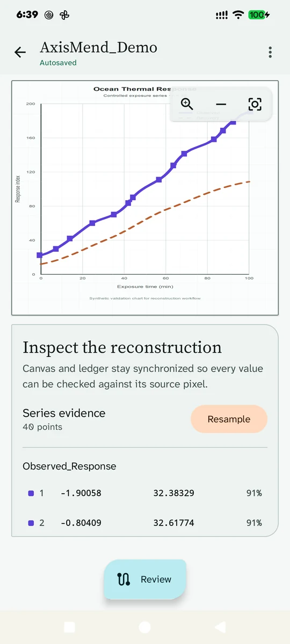The width and height of the screenshot is (290, 644).
Task: Open the three-dot overflow menu
Action: pos(270,52)
